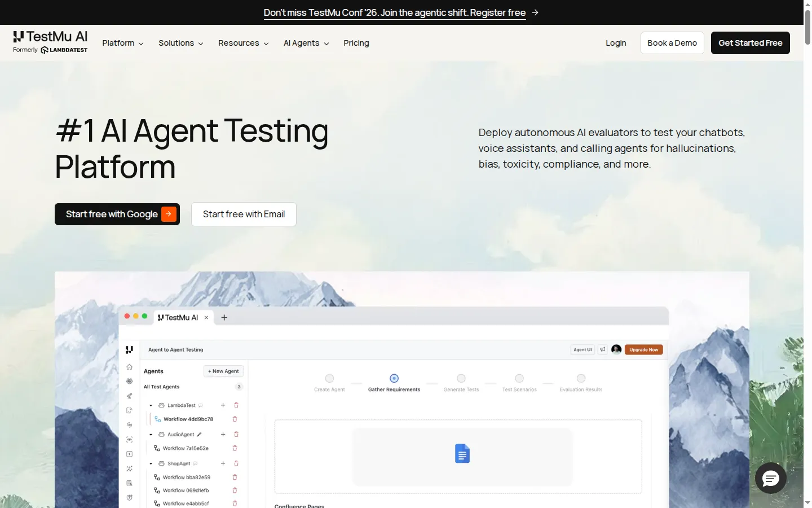The image size is (812, 508).
Task: Select the Create Agent step circle
Action: tap(329, 378)
